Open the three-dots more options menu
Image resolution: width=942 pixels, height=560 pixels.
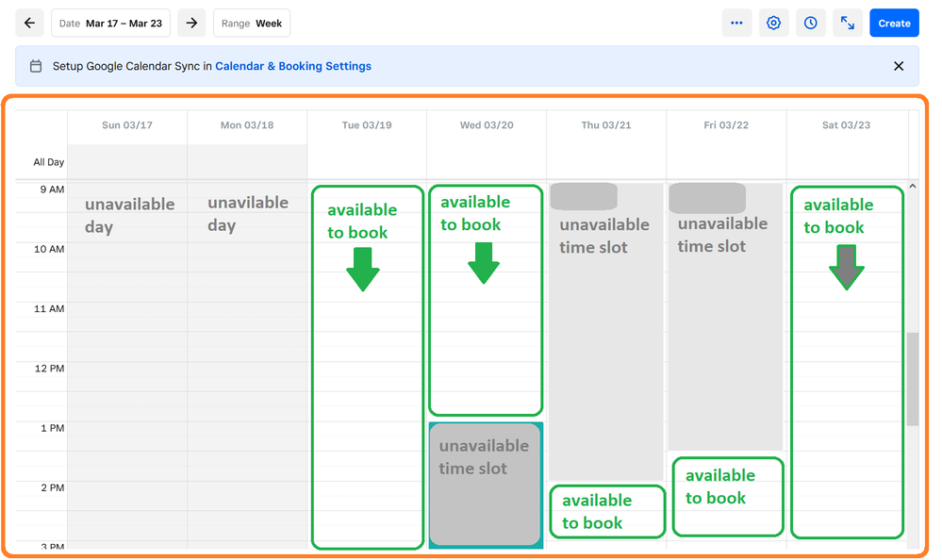point(736,24)
